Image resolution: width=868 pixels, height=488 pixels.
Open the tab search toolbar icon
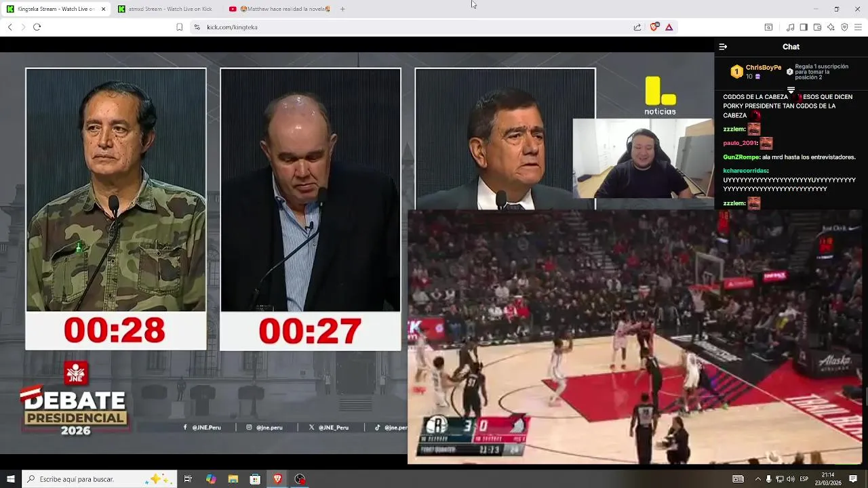click(x=768, y=27)
